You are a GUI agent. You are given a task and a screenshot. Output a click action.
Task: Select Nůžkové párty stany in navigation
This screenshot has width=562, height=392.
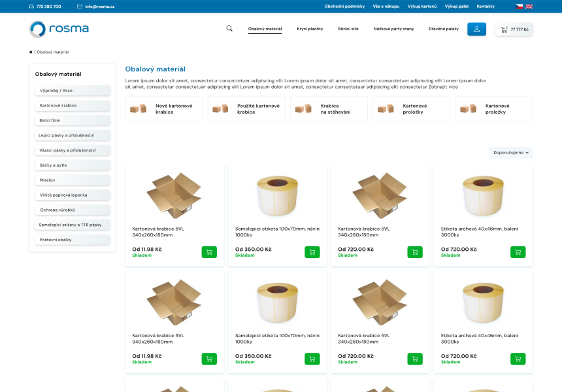tap(393, 29)
